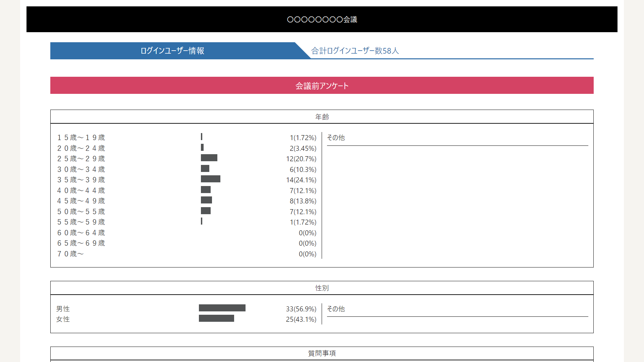Select the 15歳〜19歳 age label
This screenshot has width=644, height=362.
(x=81, y=138)
